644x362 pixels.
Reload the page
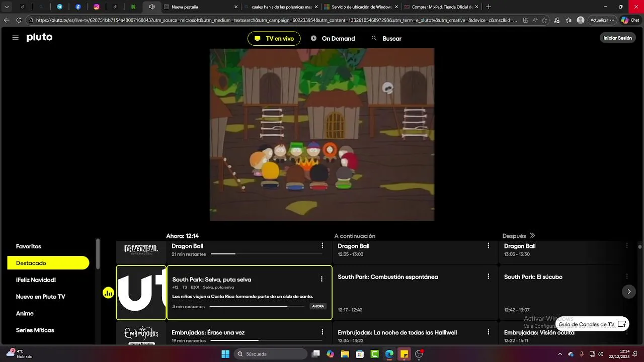pyautogui.click(x=19, y=20)
